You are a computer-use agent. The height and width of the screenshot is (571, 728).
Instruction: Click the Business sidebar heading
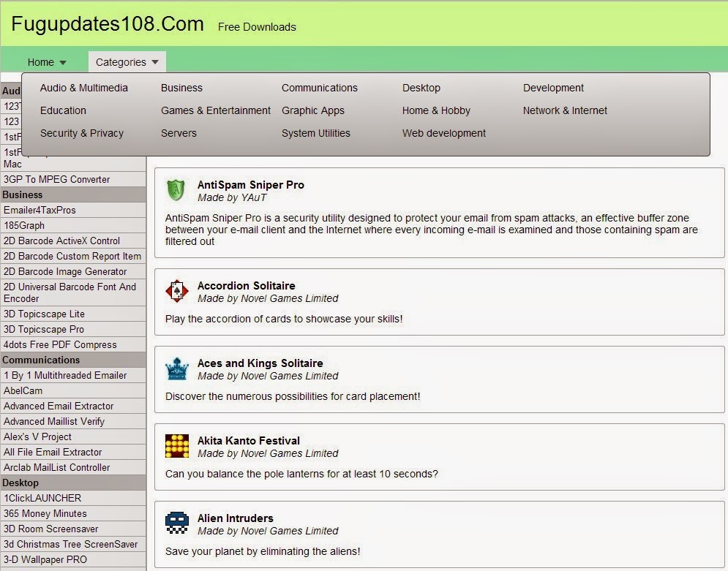73,194
